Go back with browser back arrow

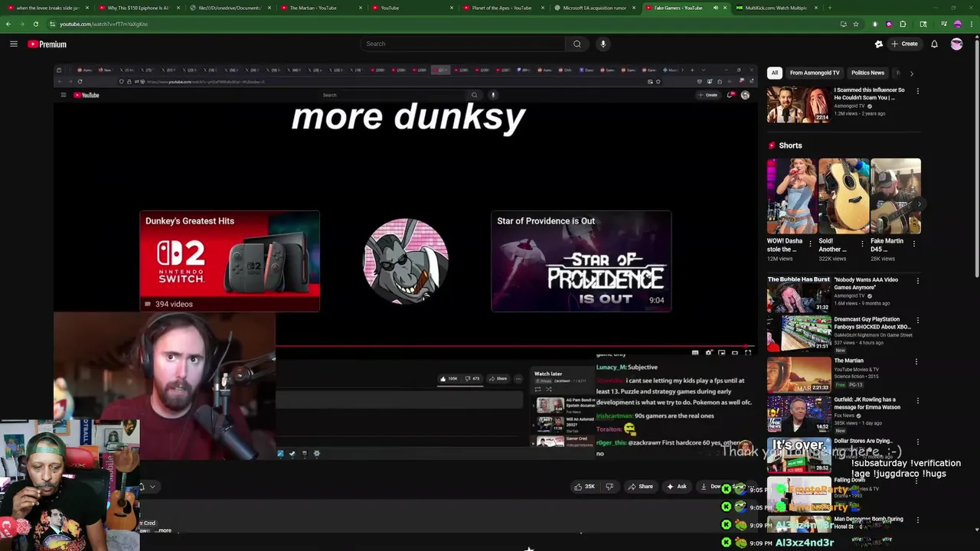click(8, 24)
